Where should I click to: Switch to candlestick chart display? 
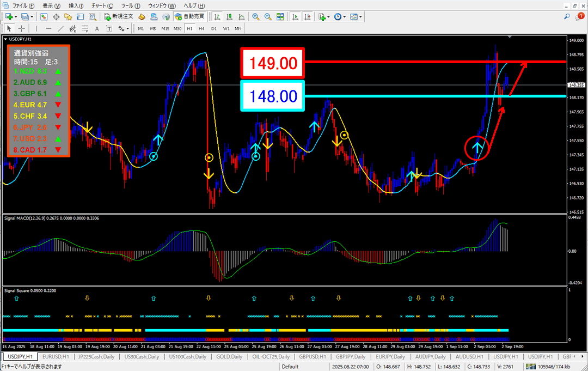(229, 17)
